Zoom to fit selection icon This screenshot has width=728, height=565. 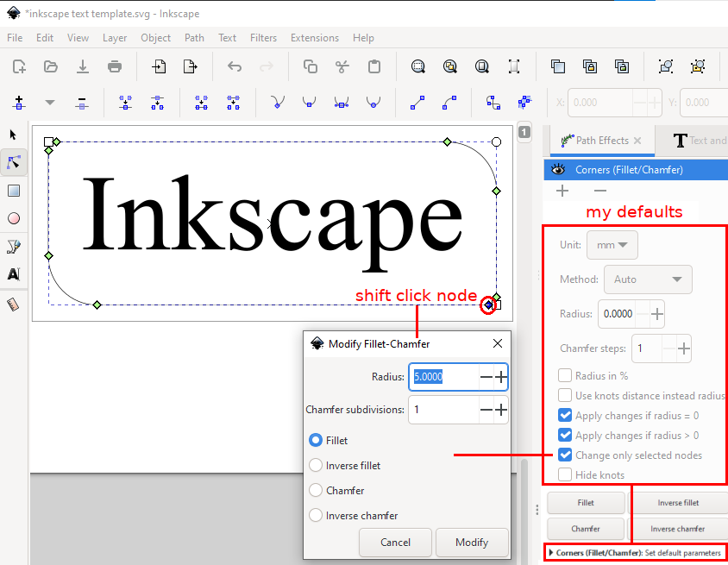[417, 67]
